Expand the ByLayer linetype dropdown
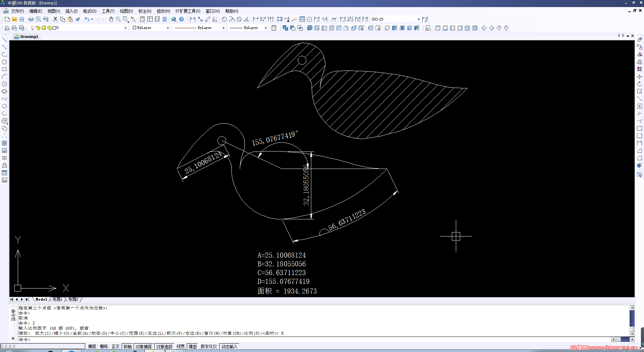Viewport: 644px width, 352px height. (x=223, y=28)
